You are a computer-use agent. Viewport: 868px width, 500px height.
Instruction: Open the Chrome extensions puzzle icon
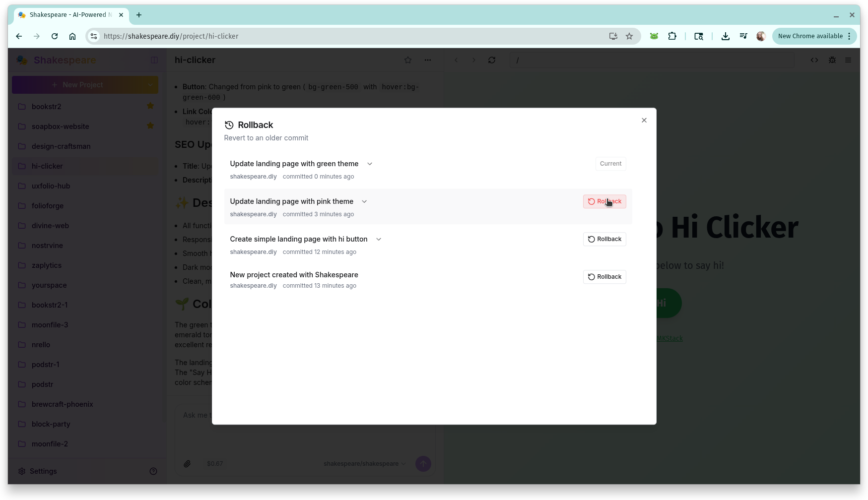[x=672, y=36]
